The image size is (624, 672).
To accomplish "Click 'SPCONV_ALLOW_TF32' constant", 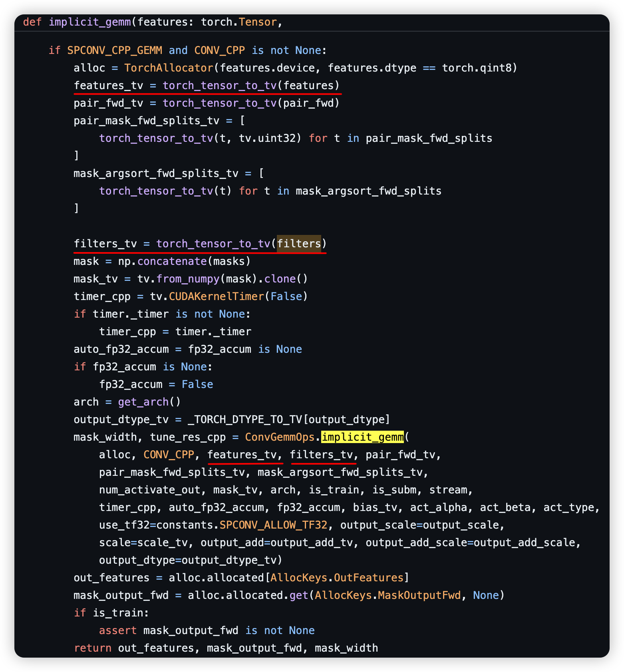I will 274,525.
